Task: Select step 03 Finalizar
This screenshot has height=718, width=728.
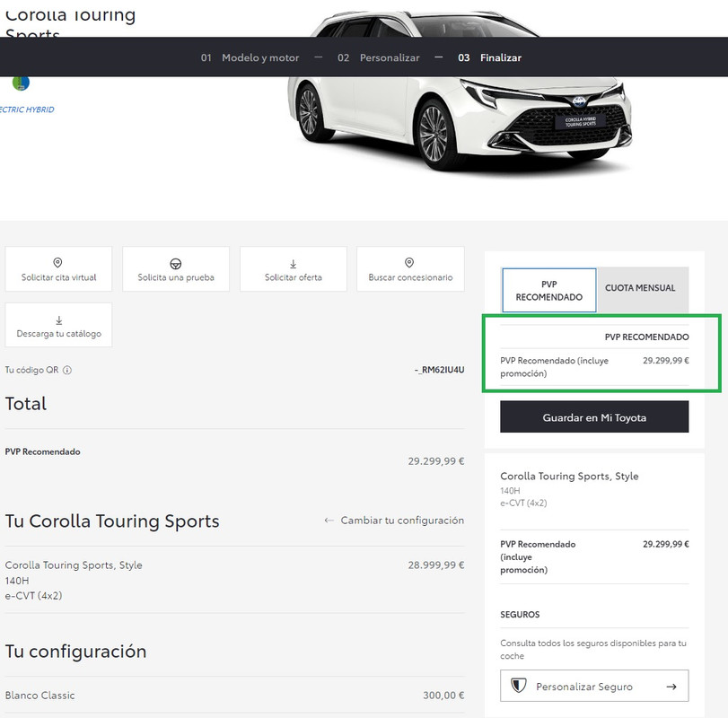Action: click(490, 57)
